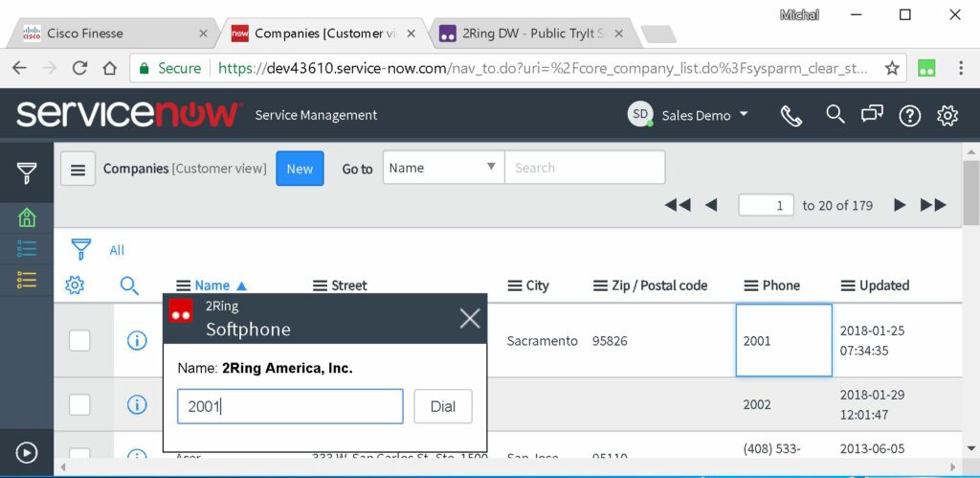Click the navigator filter funnel in sidebar
Viewport: 980px width, 478px height.
26,172
